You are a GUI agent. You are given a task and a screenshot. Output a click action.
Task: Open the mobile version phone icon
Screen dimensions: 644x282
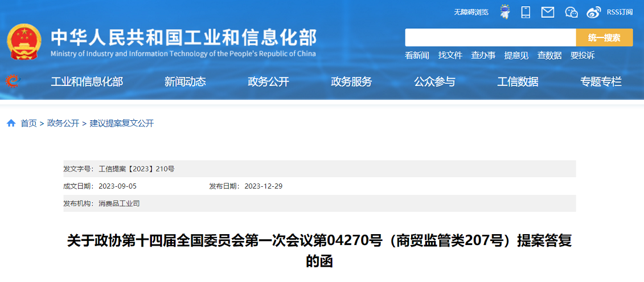click(526, 12)
